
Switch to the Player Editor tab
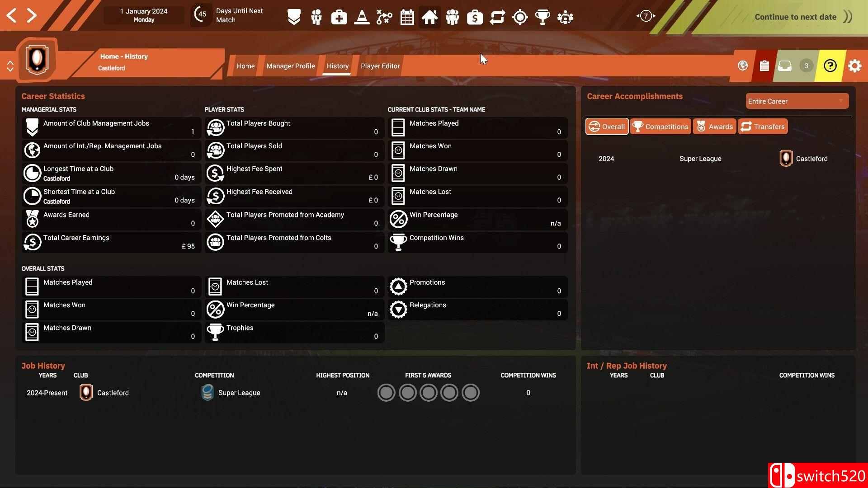pyautogui.click(x=380, y=66)
